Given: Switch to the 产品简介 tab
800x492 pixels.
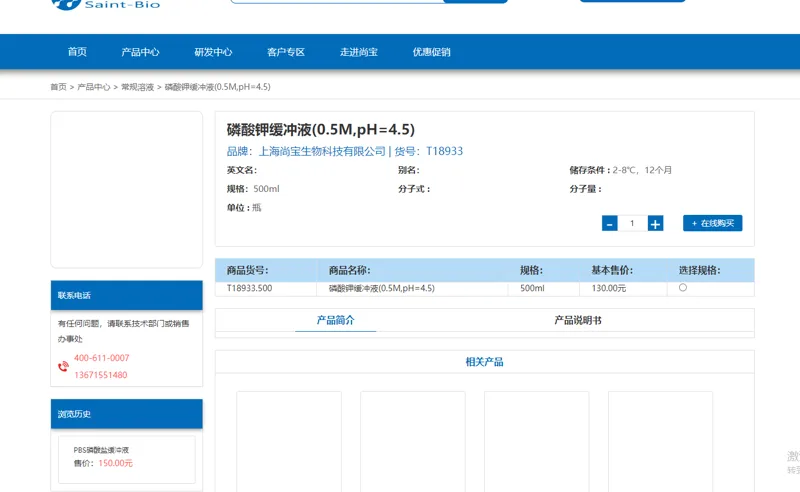Looking at the screenshot, I should pyautogui.click(x=335, y=320).
